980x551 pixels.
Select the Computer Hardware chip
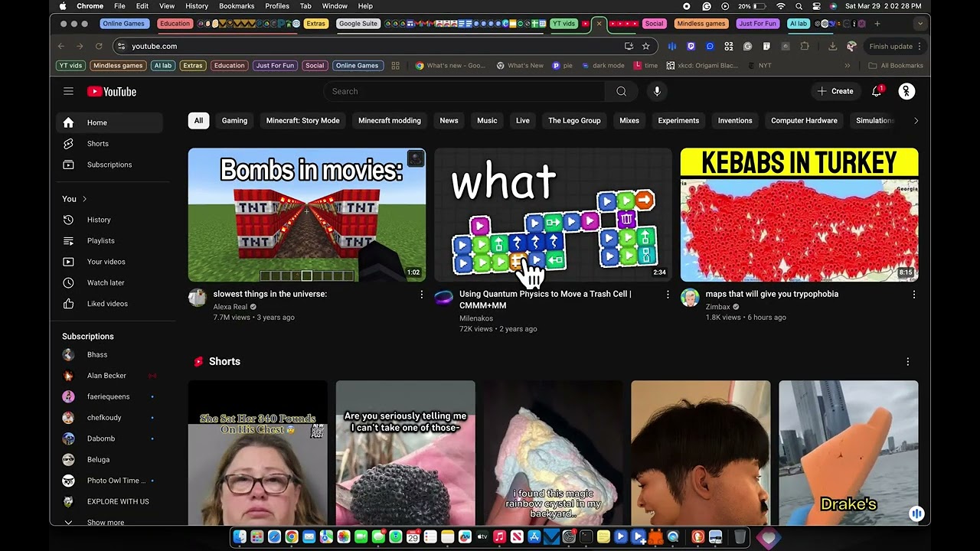pyautogui.click(x=804, y=121)
